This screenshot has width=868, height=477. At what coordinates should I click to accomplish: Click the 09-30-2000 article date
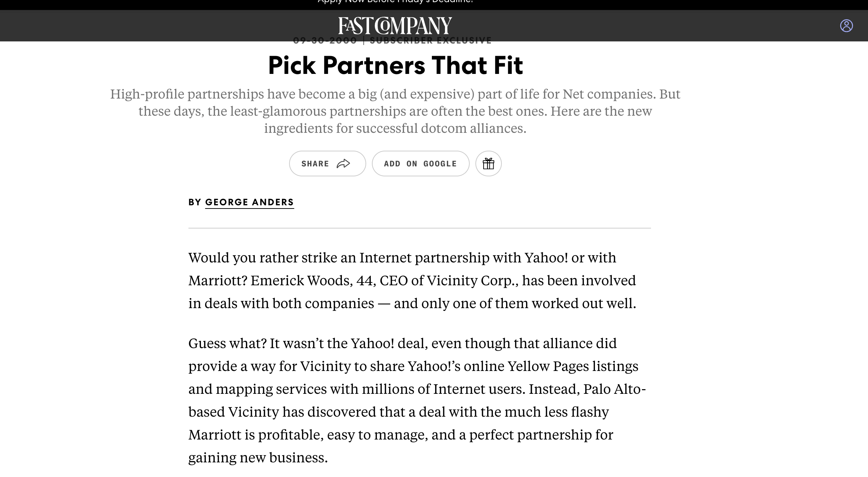tap(325, 40)
